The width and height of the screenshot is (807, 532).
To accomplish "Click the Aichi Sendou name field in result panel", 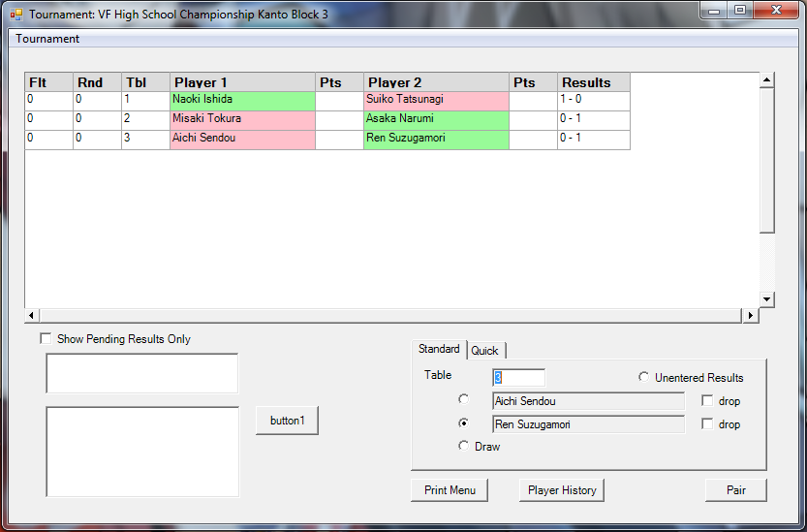I will click(x=588, y=400).
